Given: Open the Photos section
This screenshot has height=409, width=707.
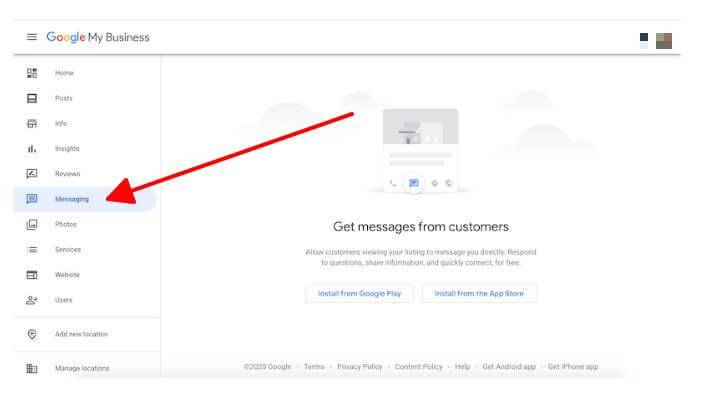Looking at the screenshot, I should point(66,225).
